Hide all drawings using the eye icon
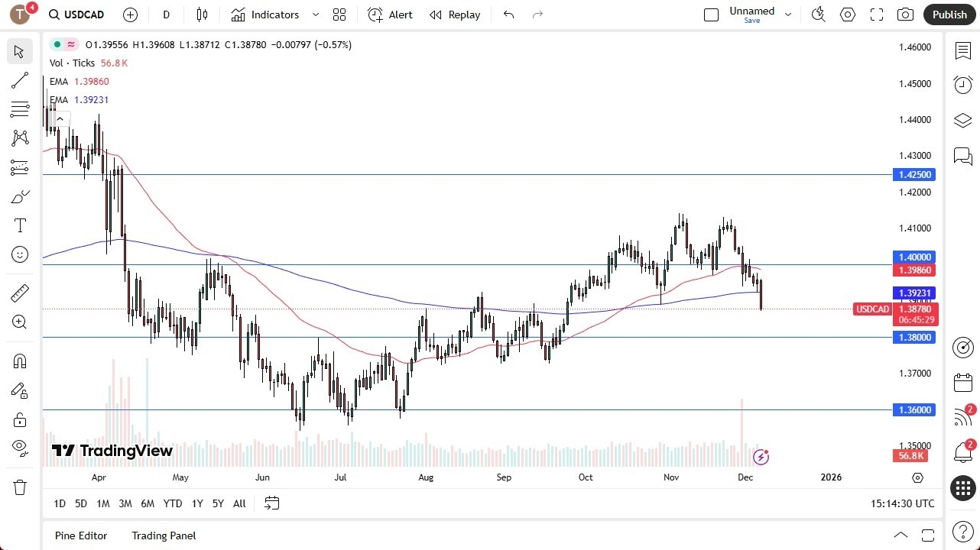The width and height of the screenshot is (980, 550). pos(19,448)
